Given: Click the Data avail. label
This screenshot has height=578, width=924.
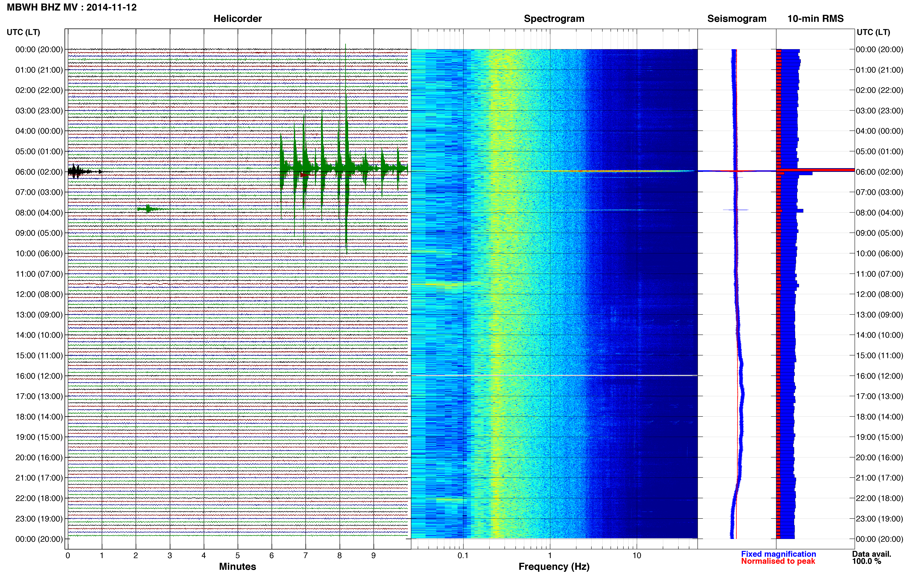Looking at the screenshot, I should (x=872, y=554).
